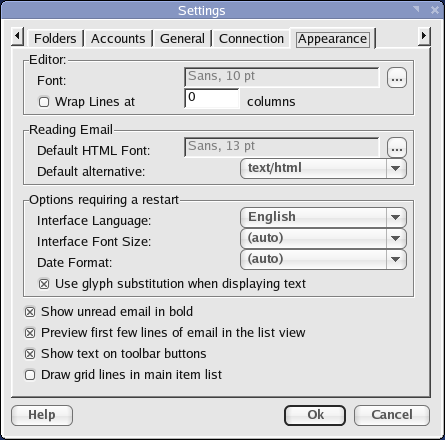This screenshot has height=440, width=445.
Task: Click the Cancel button
Action: [392, 415]
